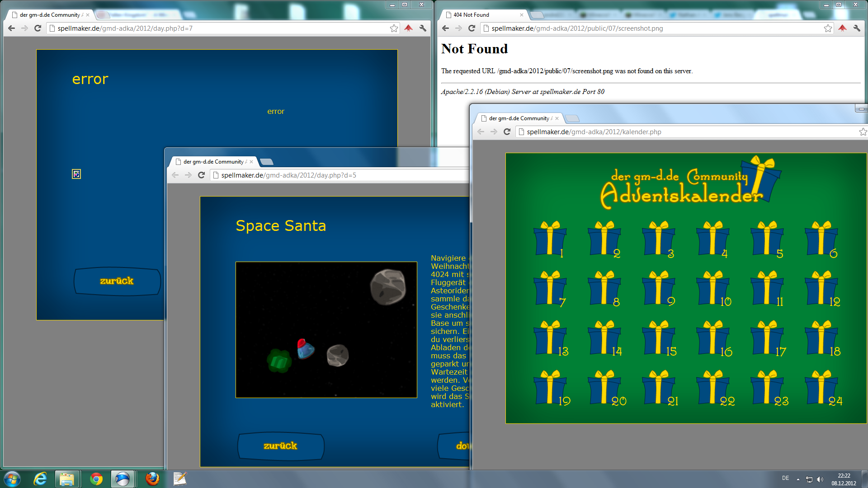Click zurück button on Space Santa page
Image resolution: width=868 pixels, height=488 pixels.
click(x=280, y=446)
